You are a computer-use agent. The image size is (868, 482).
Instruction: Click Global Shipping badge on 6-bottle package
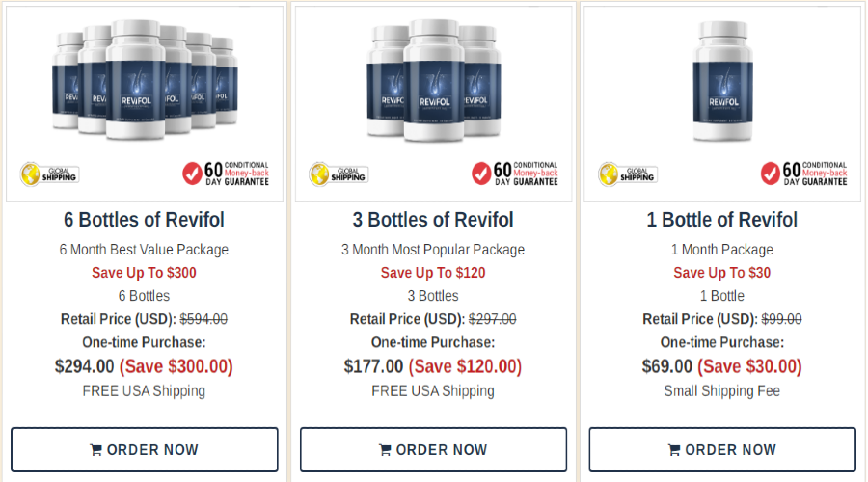click(x=50, y=174)
